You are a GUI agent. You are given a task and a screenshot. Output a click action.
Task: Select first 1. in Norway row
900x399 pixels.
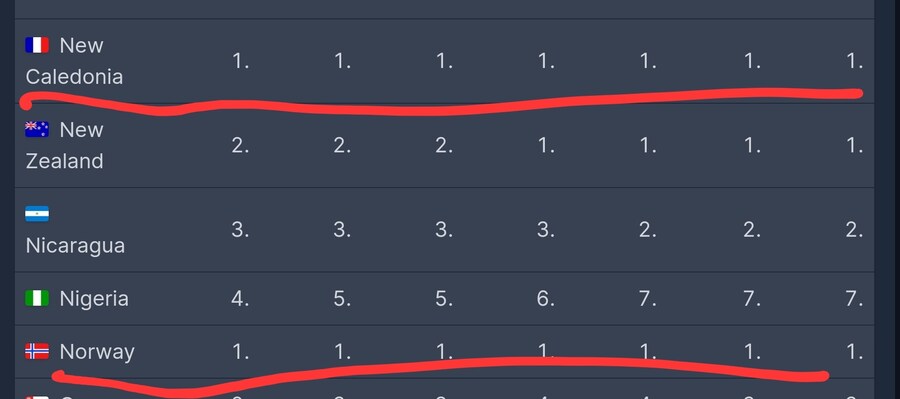point(240,352)
